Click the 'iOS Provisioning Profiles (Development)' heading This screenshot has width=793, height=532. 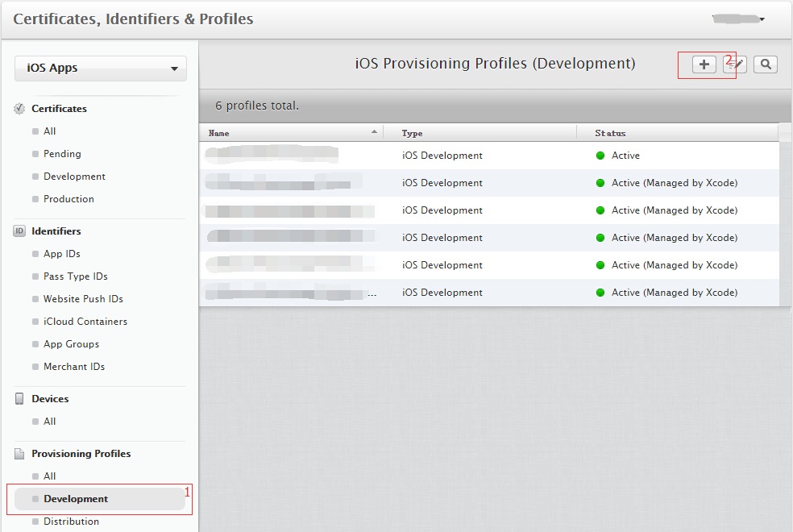pos(495,64)
